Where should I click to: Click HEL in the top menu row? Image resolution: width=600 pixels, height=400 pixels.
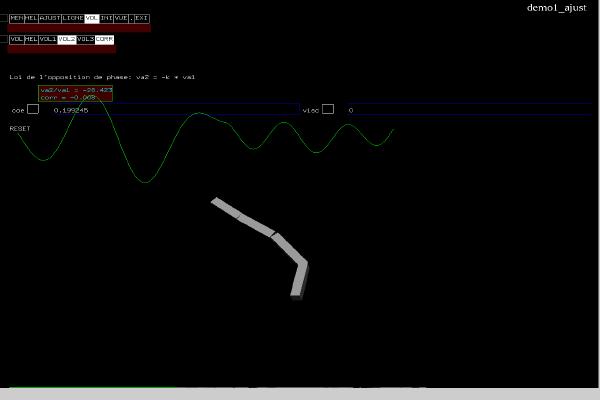31,18
